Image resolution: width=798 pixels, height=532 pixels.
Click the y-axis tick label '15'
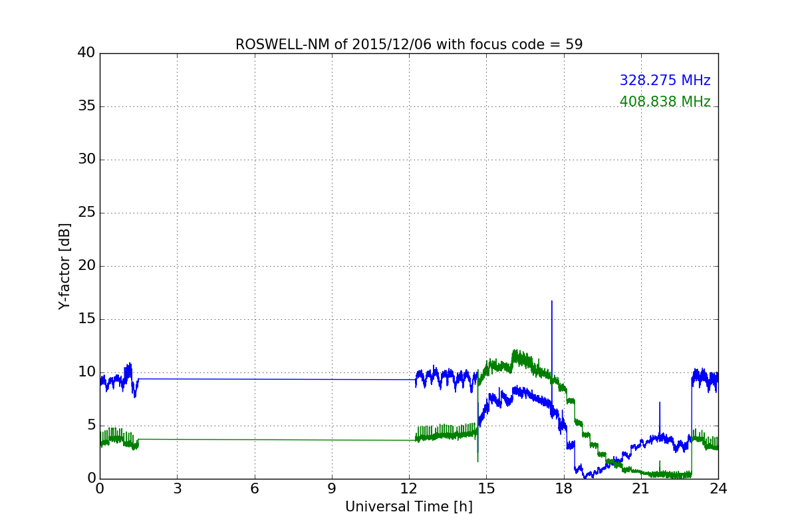[x=86, y=319]
